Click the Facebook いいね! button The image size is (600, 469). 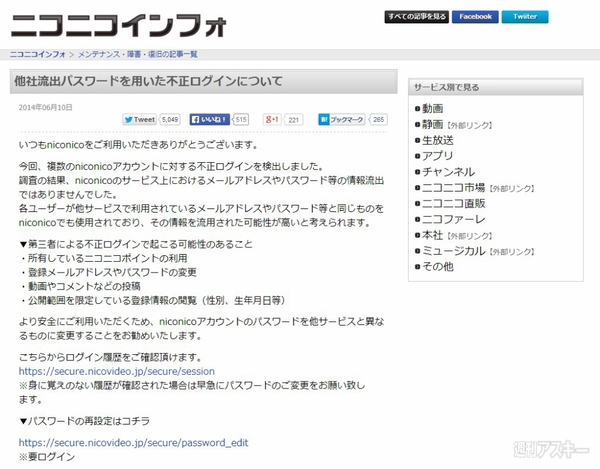209,120
